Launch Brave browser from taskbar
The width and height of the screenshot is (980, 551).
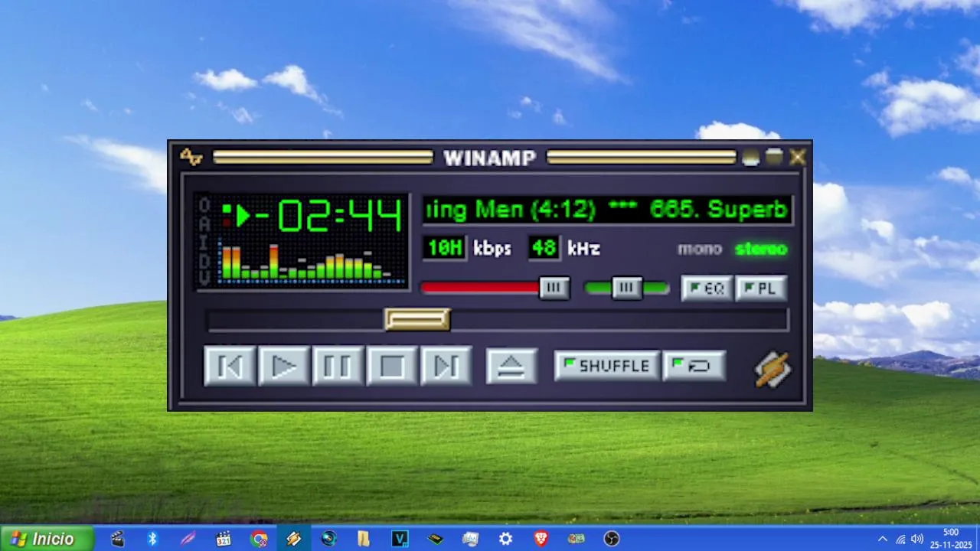pos(541,539)
